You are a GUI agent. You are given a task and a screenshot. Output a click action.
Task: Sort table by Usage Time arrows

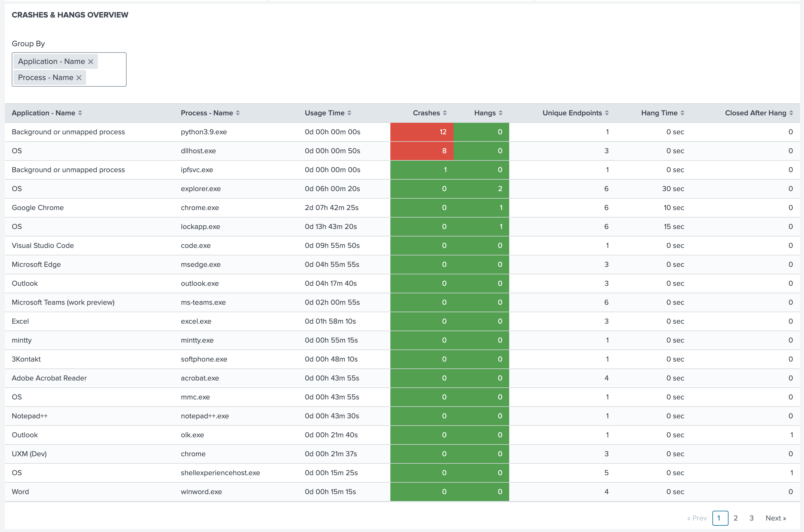pyautogui.click(x=349, y=113)
